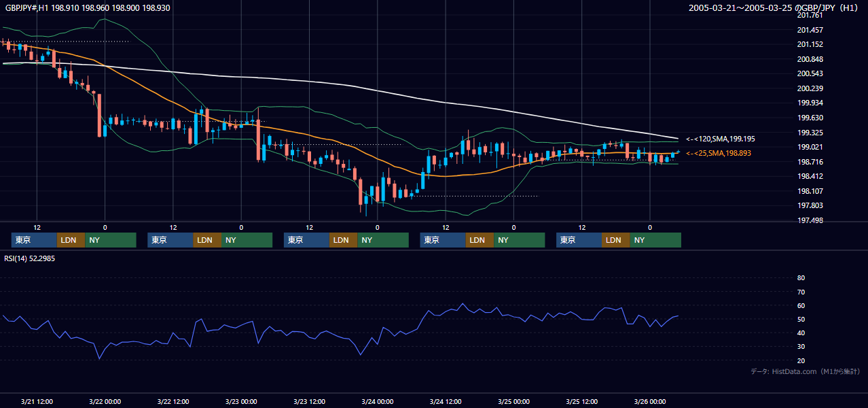Click the 3/23 00:00 time label
This screenshot has height=408, width=868.
coord(241,401)
